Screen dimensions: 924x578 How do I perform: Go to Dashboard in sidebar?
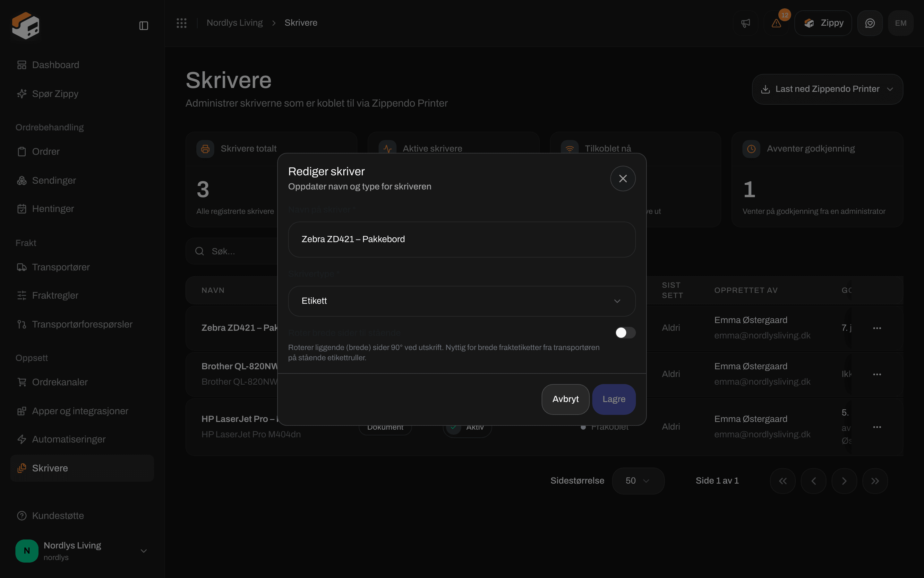(82, 65)
